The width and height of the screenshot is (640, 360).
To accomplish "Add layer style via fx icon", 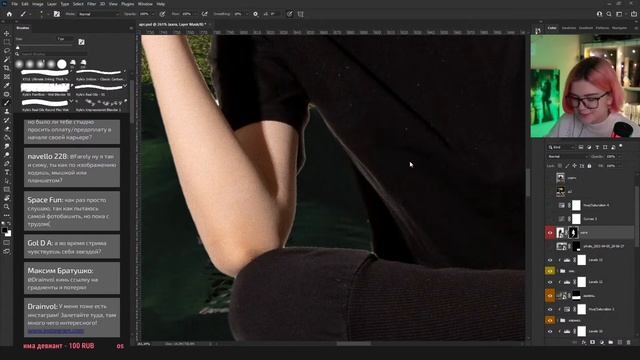I will tap(584, 342).
